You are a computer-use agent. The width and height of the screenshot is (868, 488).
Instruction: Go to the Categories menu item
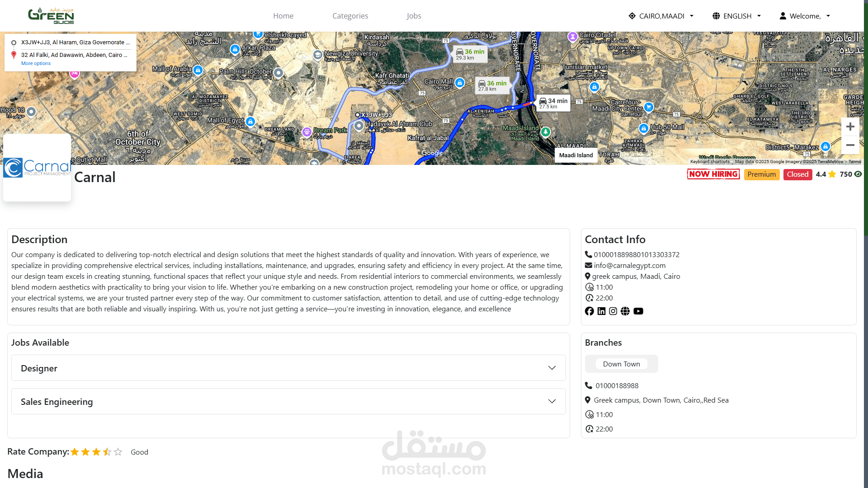(350, 16)
